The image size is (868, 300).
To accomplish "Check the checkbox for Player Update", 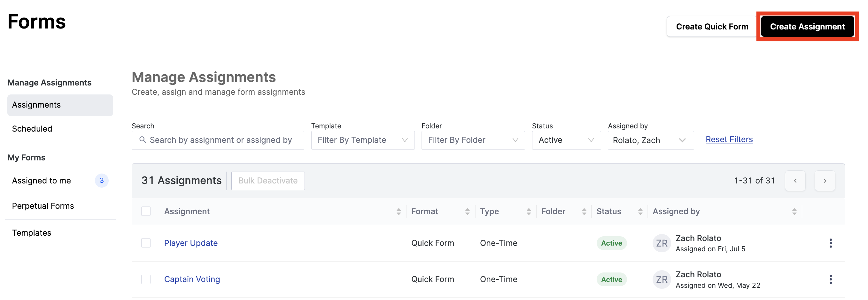I will click(146, 243).
